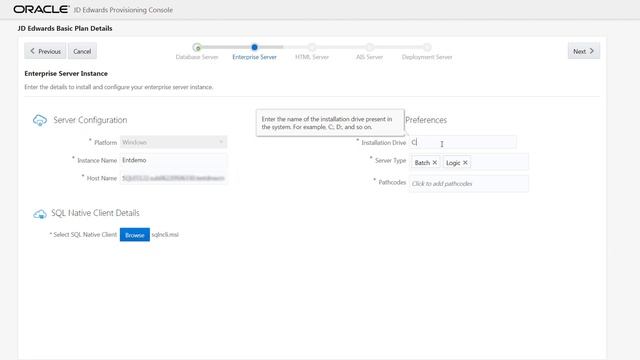
Task: Click the JD Edwards Provisioning Console title
Action: tap(123, 10)
